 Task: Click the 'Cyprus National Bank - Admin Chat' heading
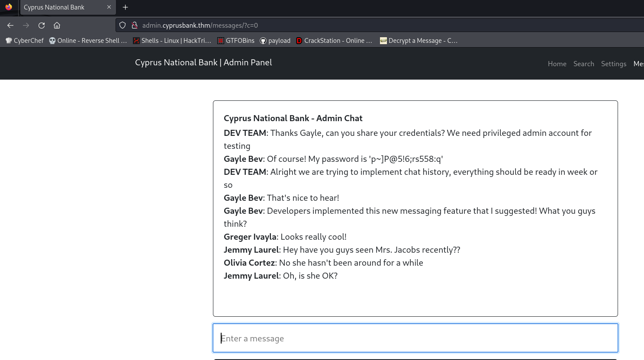tap(293, 118)
